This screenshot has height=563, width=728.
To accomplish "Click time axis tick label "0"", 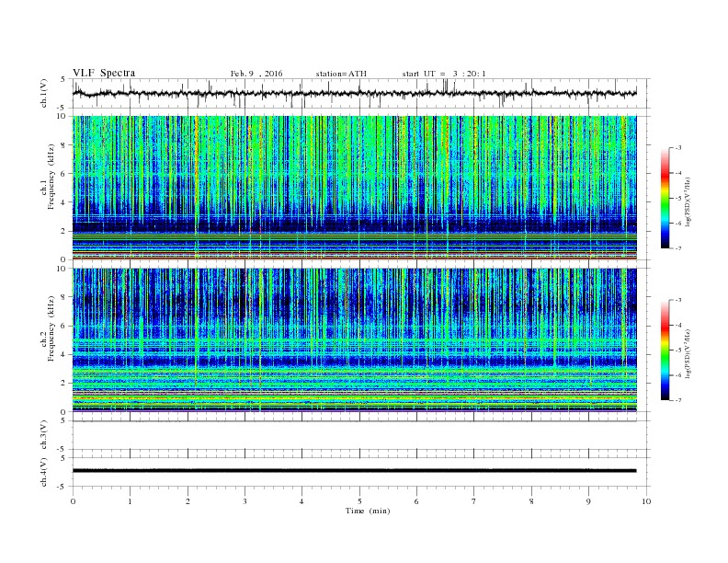I will point(73,501).
